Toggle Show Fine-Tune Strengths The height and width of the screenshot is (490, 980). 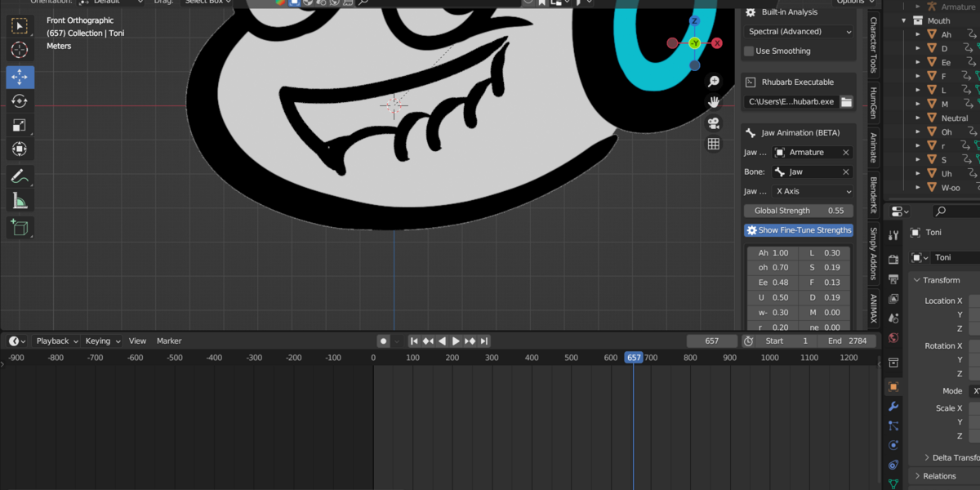pos(799,230)
